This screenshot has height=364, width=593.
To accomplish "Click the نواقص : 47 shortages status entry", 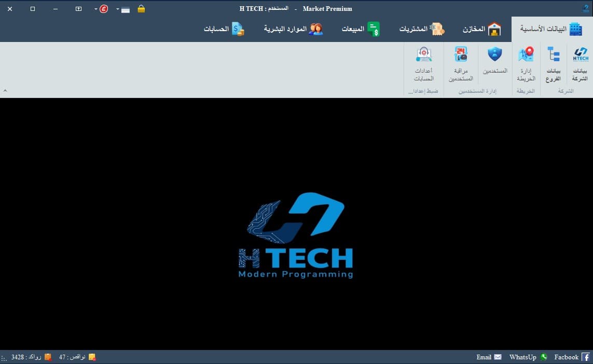I will point(77,357).
